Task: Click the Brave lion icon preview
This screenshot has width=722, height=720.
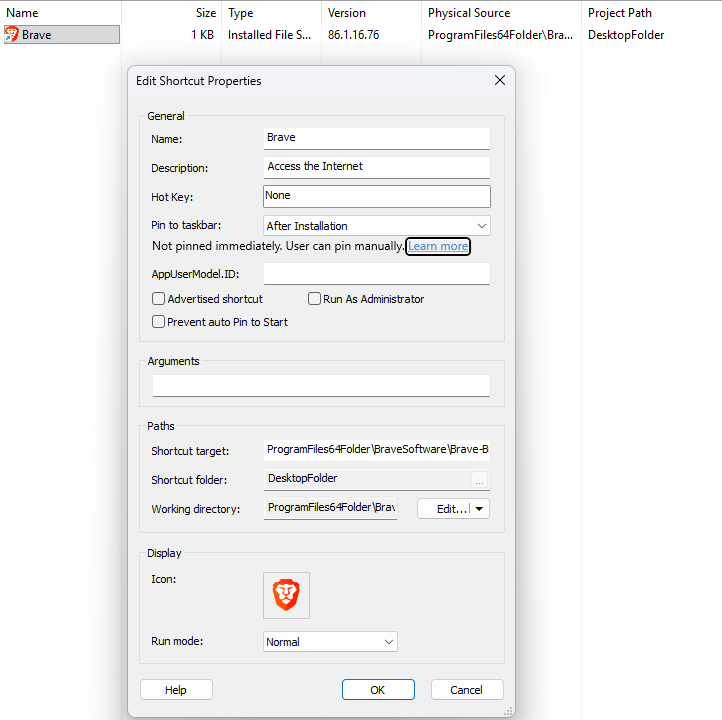Action: (x=286, y=595)
